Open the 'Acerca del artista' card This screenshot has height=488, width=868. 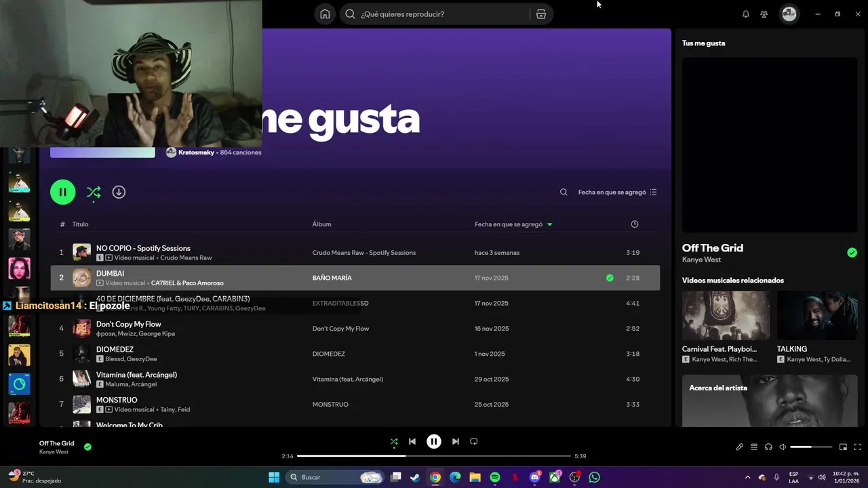pyautogui.click(x=770, y=401)
